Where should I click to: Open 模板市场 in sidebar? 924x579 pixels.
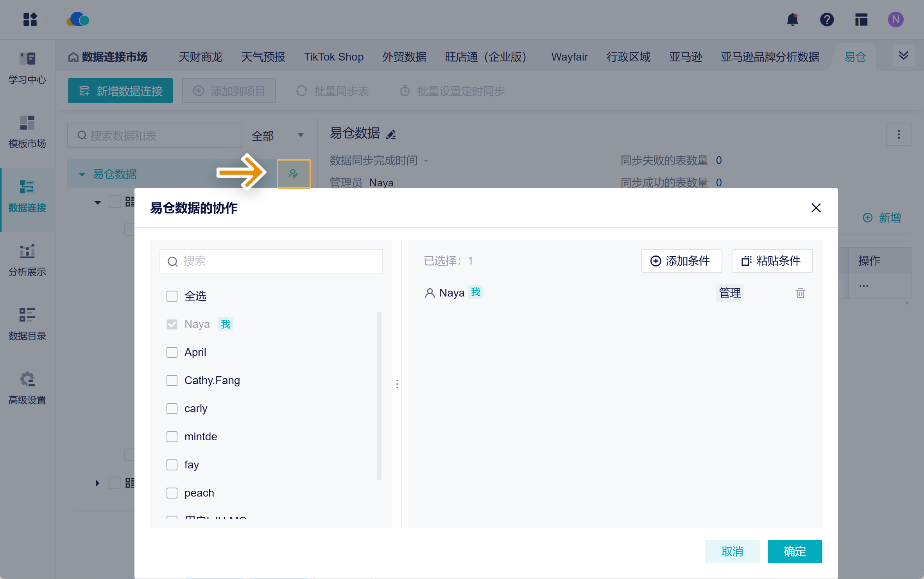tap(27, 132)
